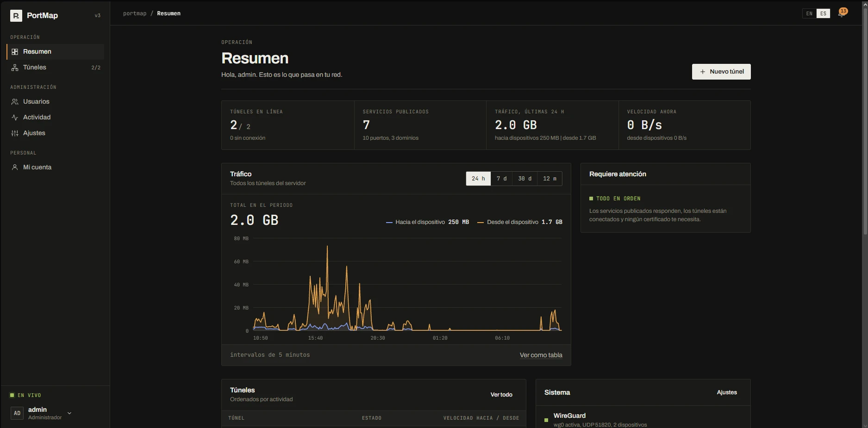Click the Nuevo túnel button
Screen dimensions: 868x428
click(721, 72)
